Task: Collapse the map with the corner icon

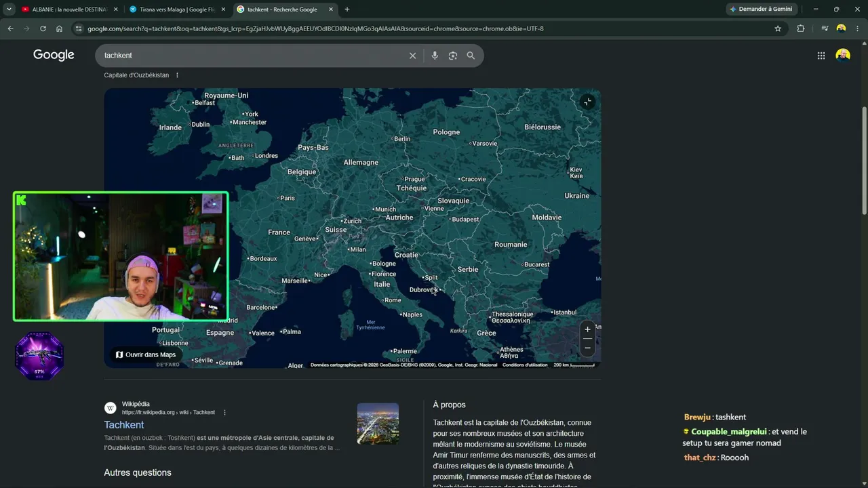Action: (x=587, y=102)
